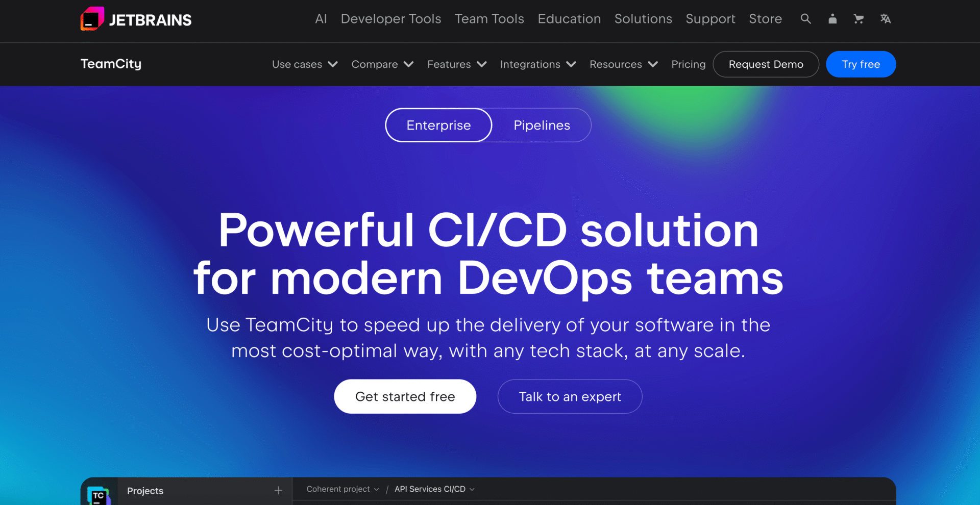Open the Integrations dropdown menu

click(537, 64)
